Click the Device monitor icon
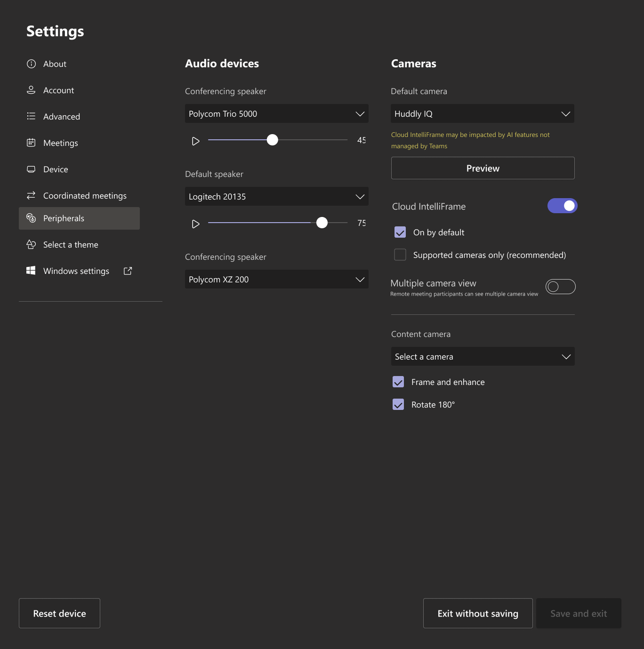 tap(31, 169)
